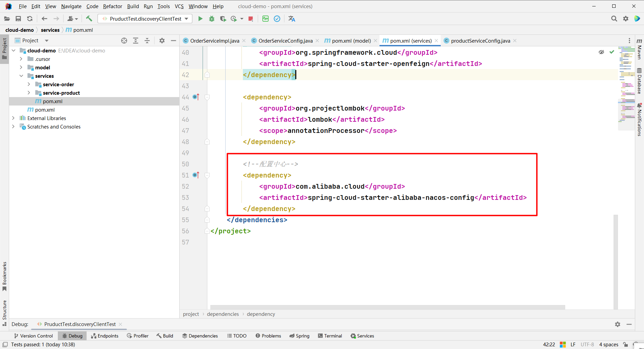Open the Problems tool window

(x=268, y=336)
